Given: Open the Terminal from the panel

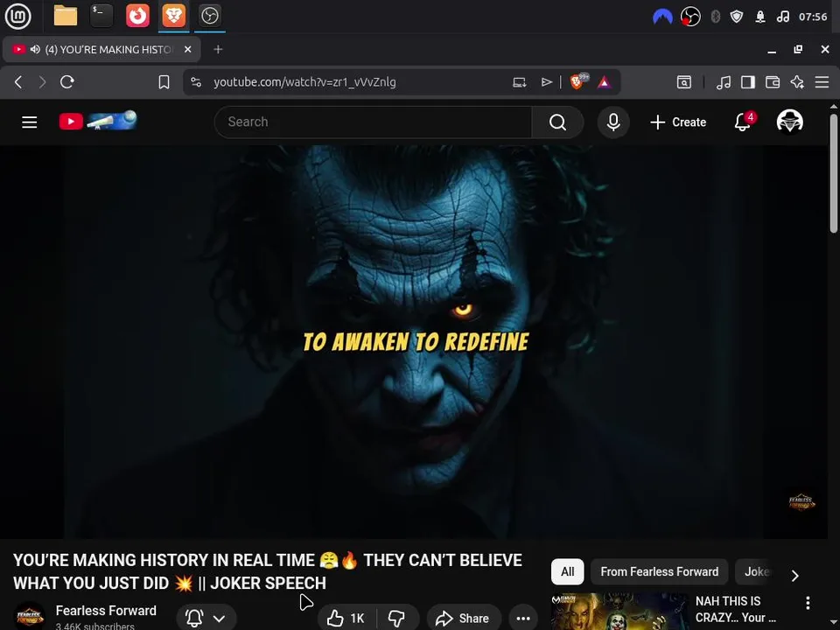Looking at the screenshot, I should tap(101, 16).
